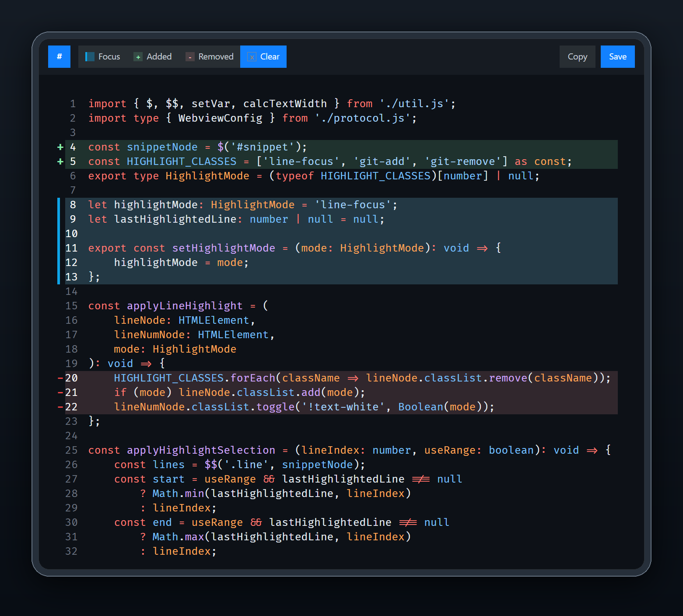
Task: Click 'applyLineHighlight' on line 15
Action: 185,306
